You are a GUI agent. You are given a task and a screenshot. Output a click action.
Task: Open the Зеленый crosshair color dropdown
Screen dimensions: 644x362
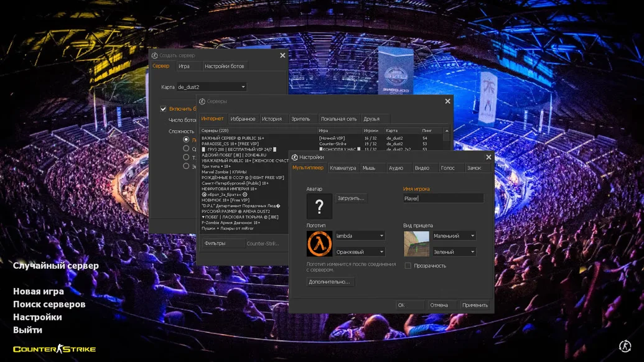(454, 251)
